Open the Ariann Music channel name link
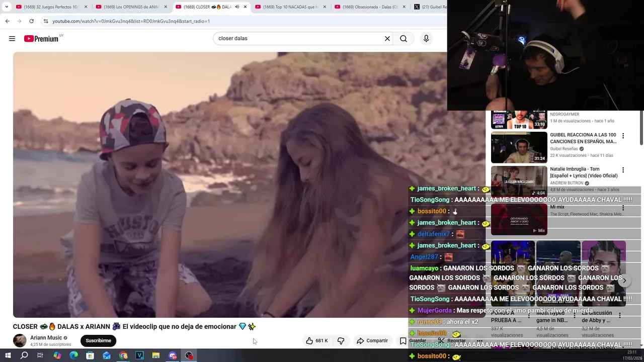The height and width of the screenshot is (362, 644). pos(46,338)
